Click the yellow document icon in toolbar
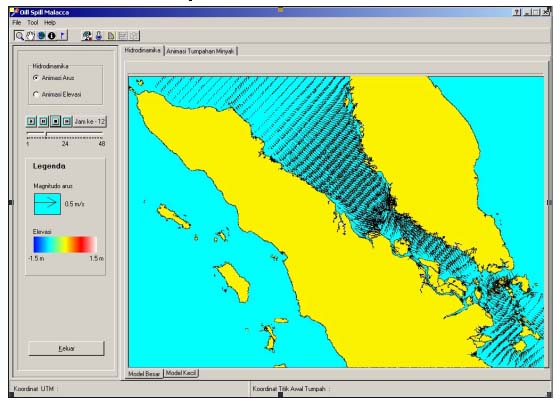This screenshot has width=560, height=403. 111,36
